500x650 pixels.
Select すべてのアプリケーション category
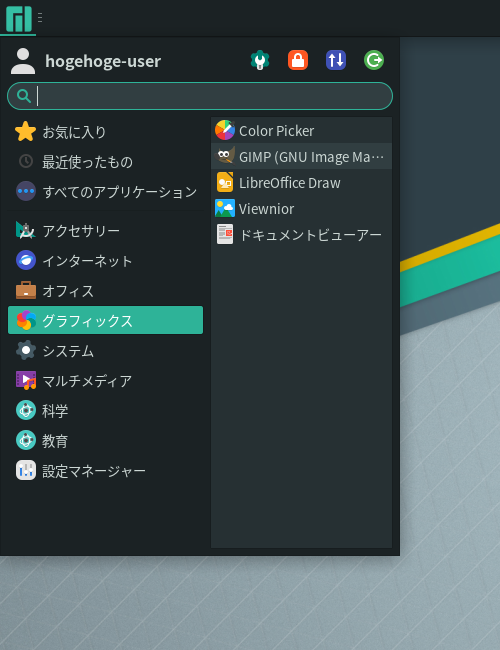(x=105, y=192)
